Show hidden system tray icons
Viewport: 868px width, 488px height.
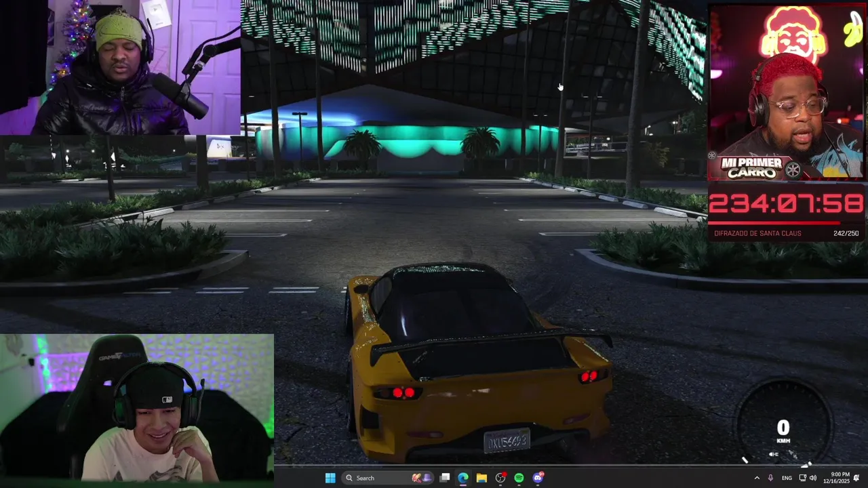point(757,478)
